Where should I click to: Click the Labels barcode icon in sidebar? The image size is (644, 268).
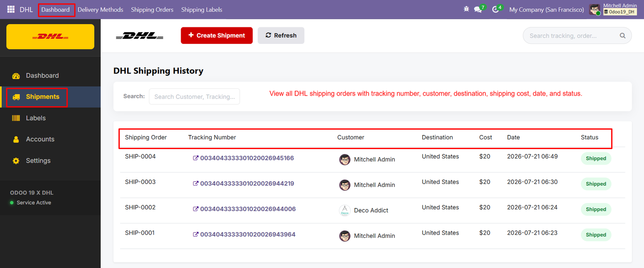16,118
